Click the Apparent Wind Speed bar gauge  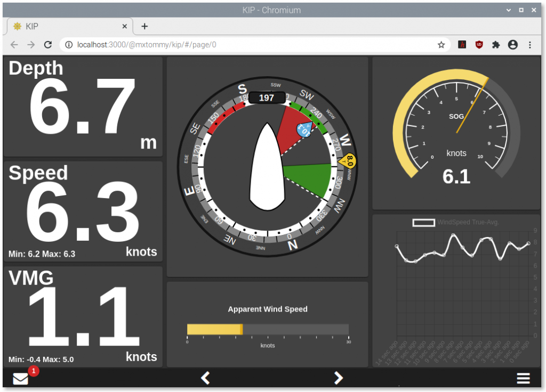(x=268, y=329)
